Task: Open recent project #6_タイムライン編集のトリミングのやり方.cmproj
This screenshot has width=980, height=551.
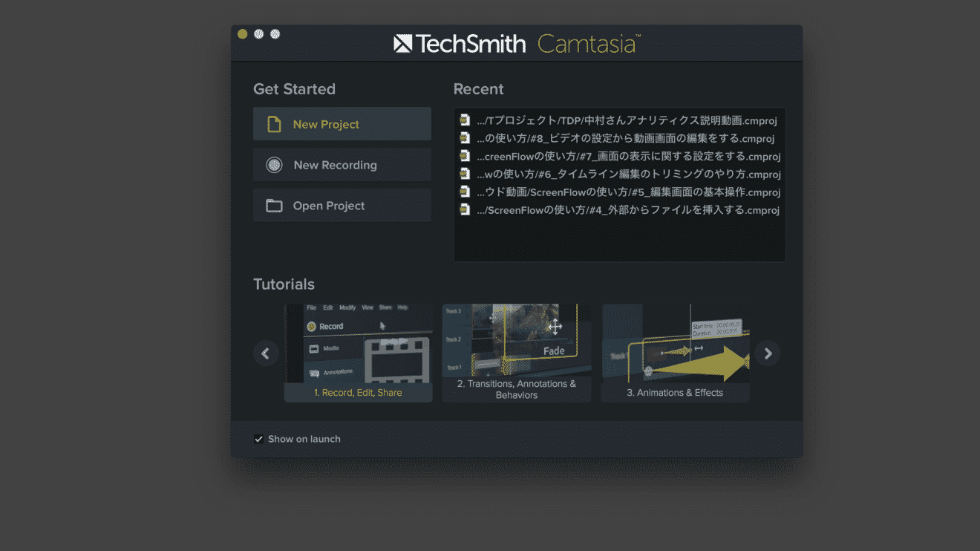Action: click(x=619, y=174)
